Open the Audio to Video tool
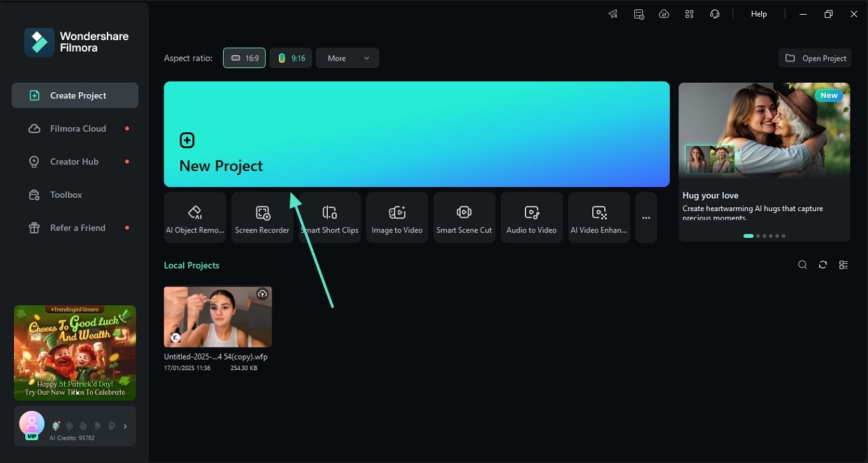 531,218
